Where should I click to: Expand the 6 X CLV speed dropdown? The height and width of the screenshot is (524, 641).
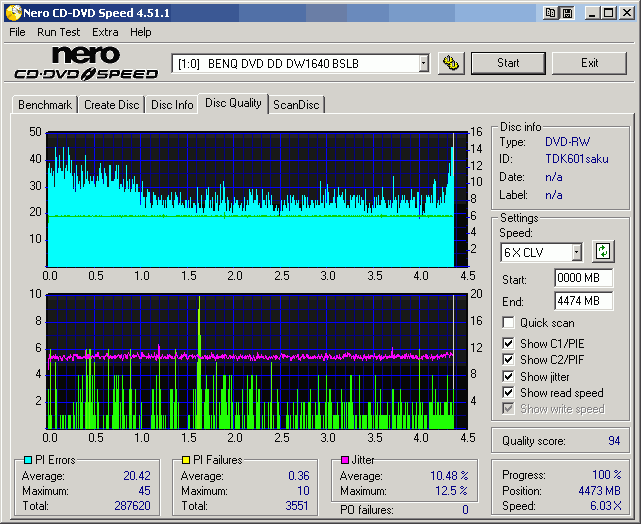coord(576,252)
